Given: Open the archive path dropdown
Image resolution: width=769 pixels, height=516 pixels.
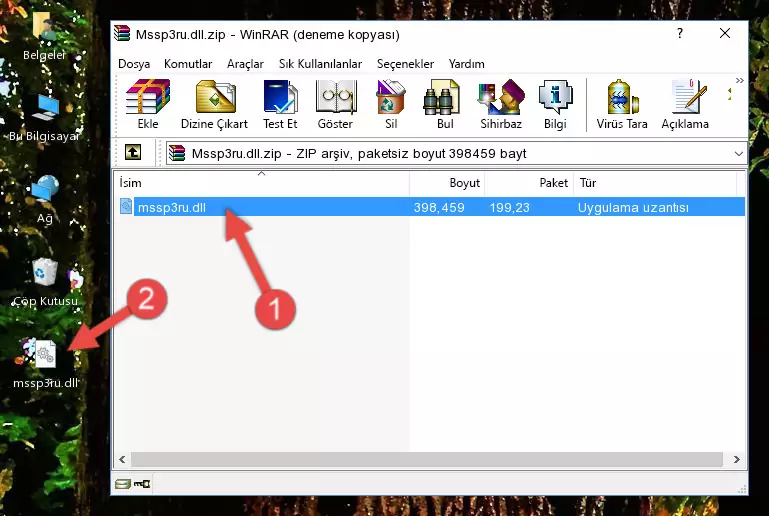Looking at the screenshot, I should coord(739,154).
